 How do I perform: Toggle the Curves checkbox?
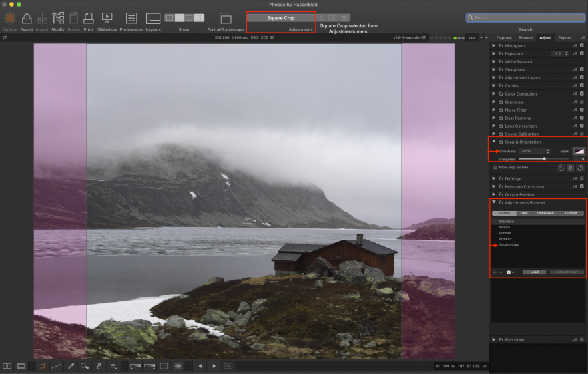(x=582, y=86)
